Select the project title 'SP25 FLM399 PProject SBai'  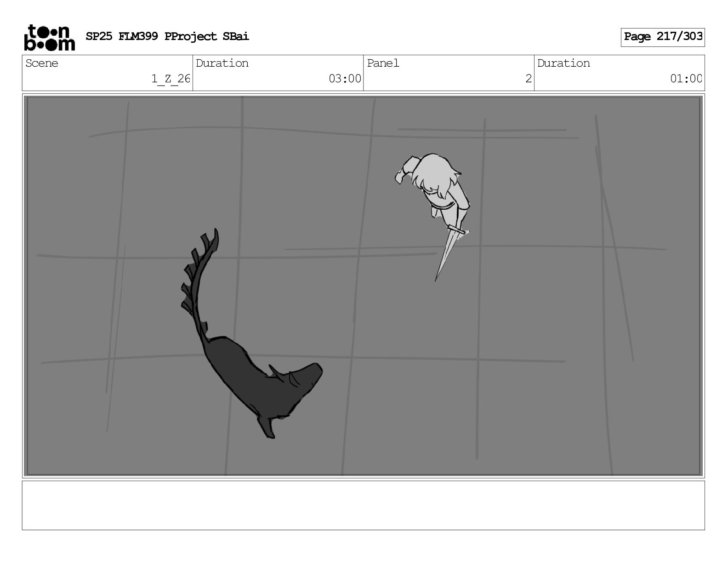point(167,37)
